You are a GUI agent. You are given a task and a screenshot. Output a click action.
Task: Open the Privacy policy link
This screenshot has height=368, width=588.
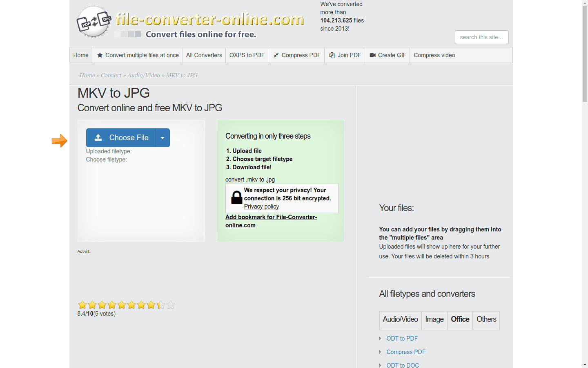(x=261, y=206)
